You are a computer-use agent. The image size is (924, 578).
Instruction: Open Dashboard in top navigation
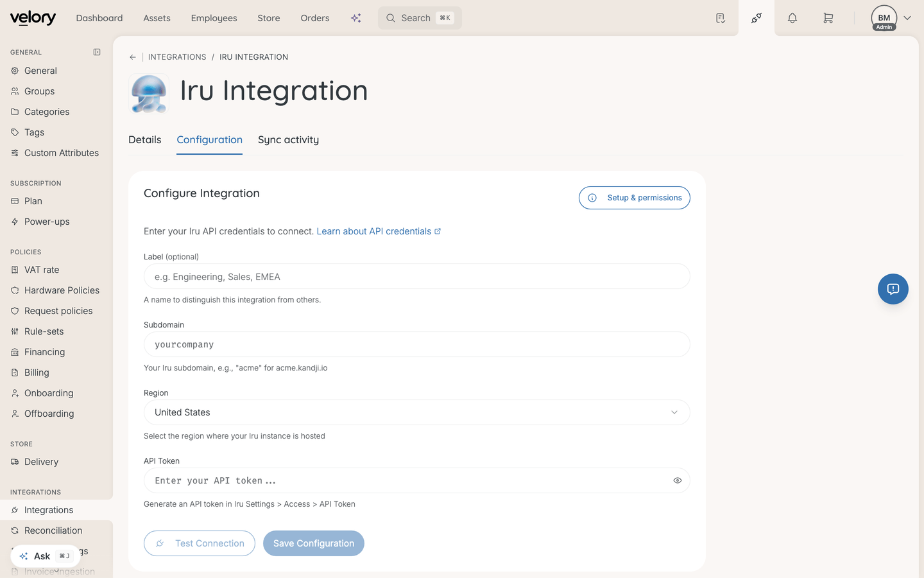tap(99, 18)
